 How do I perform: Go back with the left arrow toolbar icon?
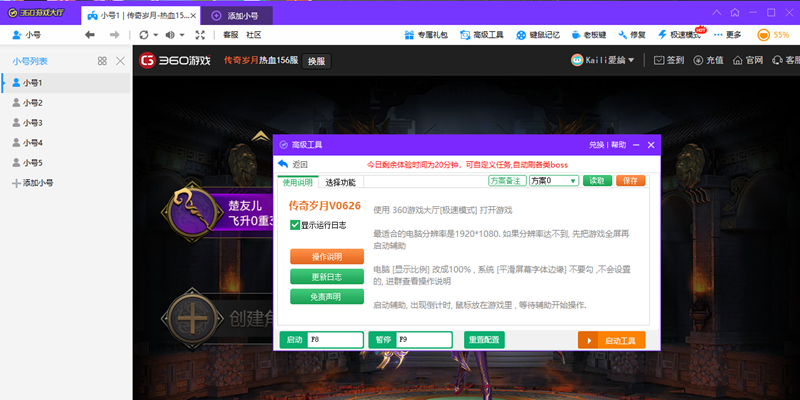[x=90, y=35]
